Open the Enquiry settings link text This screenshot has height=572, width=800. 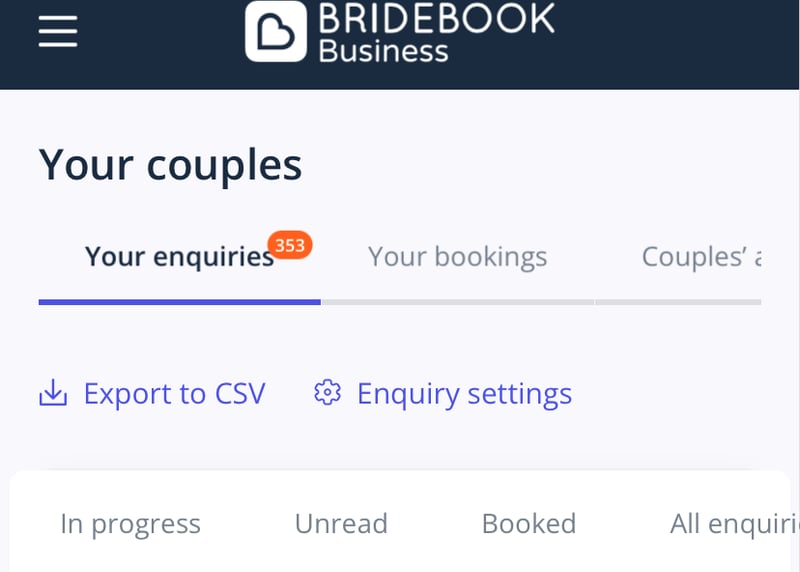click(x=464, y=394)
